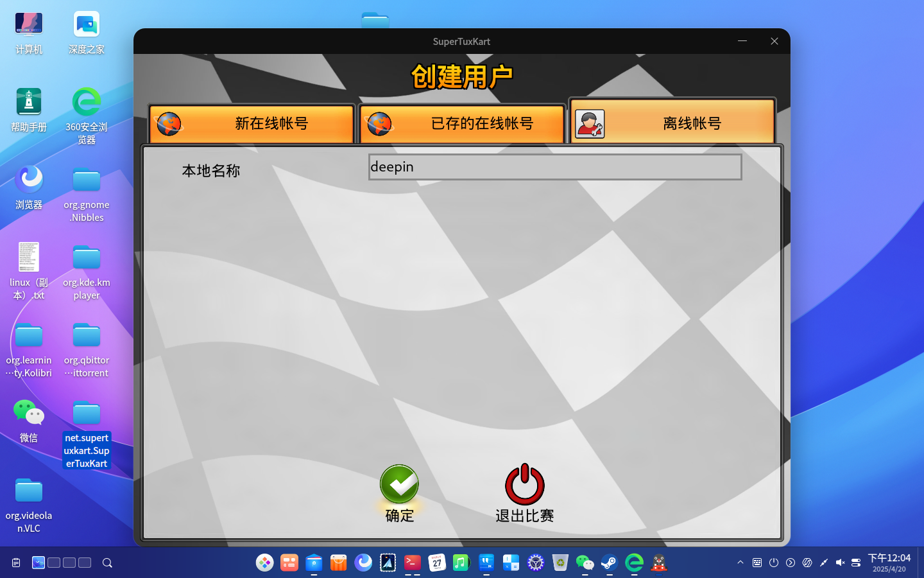This screenshot has width=924, height=578.
Task: Select the org.learningequality.Kolibri folder
Action: point(29,351)
